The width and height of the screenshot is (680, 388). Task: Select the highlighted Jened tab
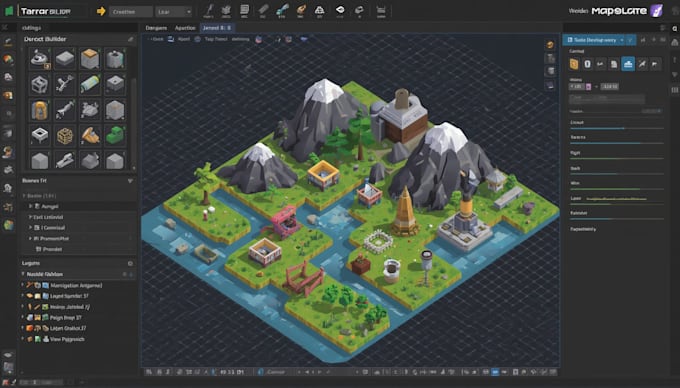click(x=217, y=28)
